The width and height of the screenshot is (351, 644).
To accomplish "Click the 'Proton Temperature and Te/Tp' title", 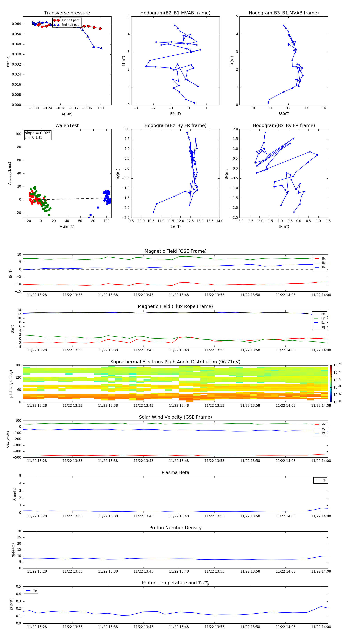I will coord(175,583).
